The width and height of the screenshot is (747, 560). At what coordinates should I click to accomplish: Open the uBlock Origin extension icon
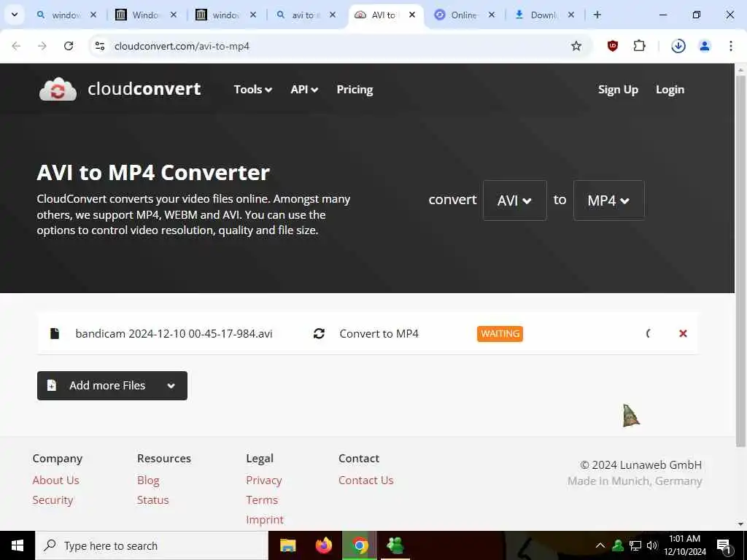click(613, 46)
